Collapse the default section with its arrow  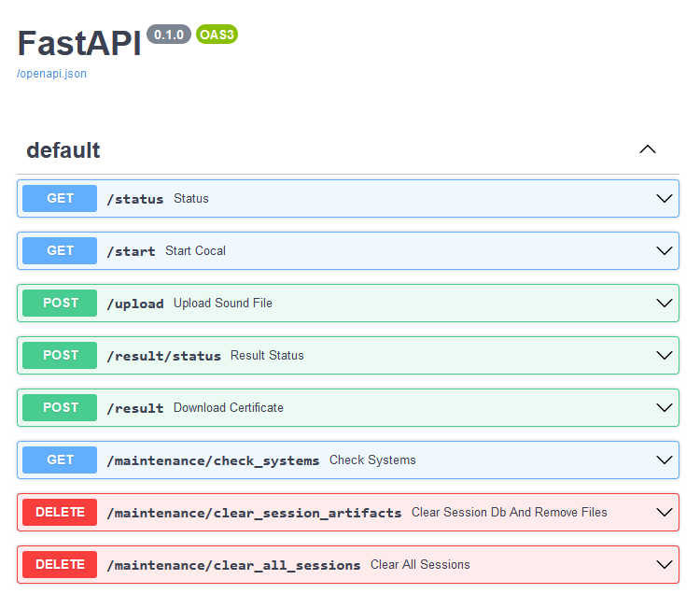coord(648,149)
